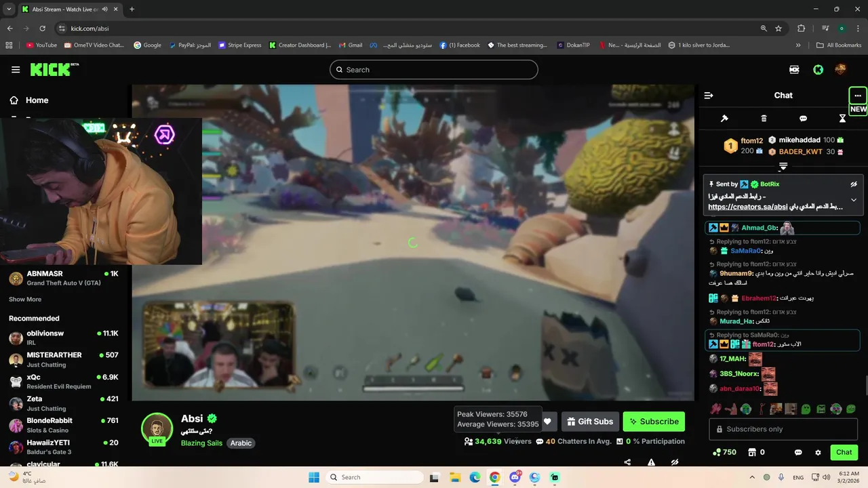Open the Chrome tab search dropdown

click(9, 9)
